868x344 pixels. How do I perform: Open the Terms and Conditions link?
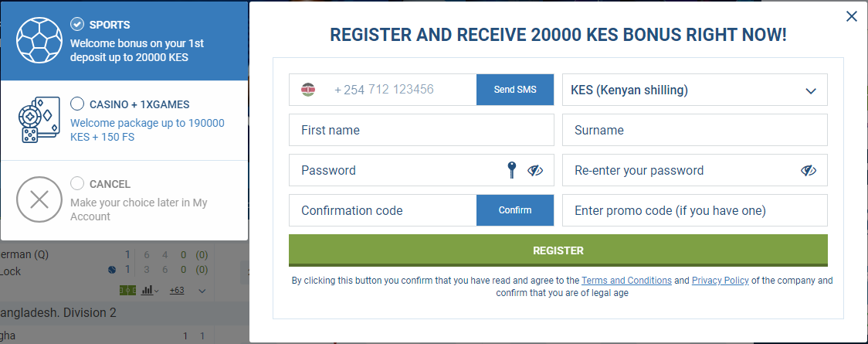[626, 281]
